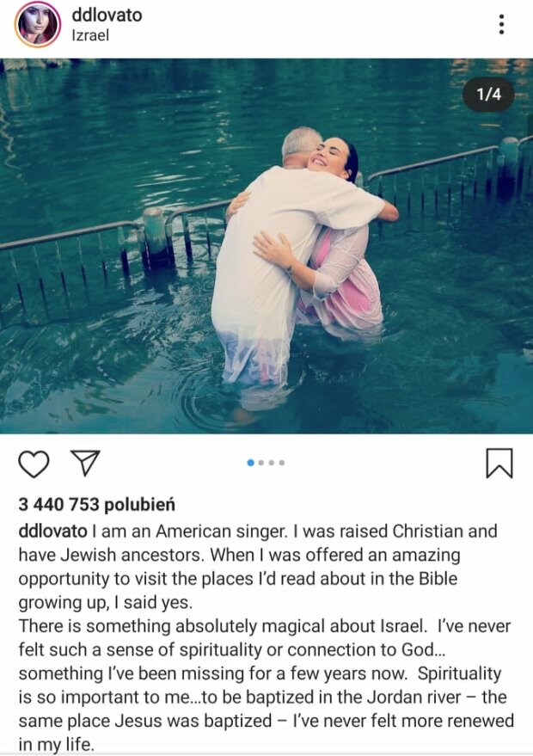Tap the caption line starting 'There is something'
The image size is (533, 756).
pos(265,626)
